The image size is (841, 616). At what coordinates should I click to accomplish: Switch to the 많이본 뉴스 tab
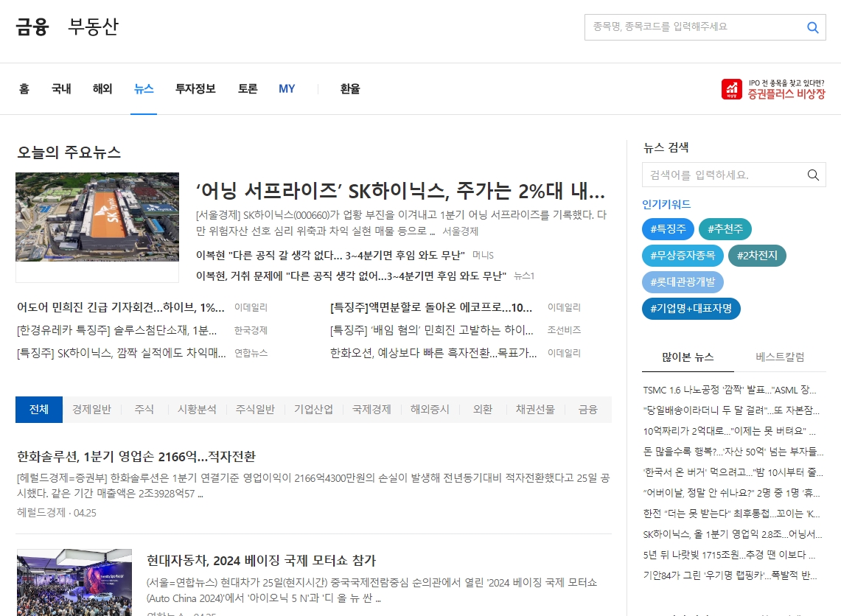[688, 357]
